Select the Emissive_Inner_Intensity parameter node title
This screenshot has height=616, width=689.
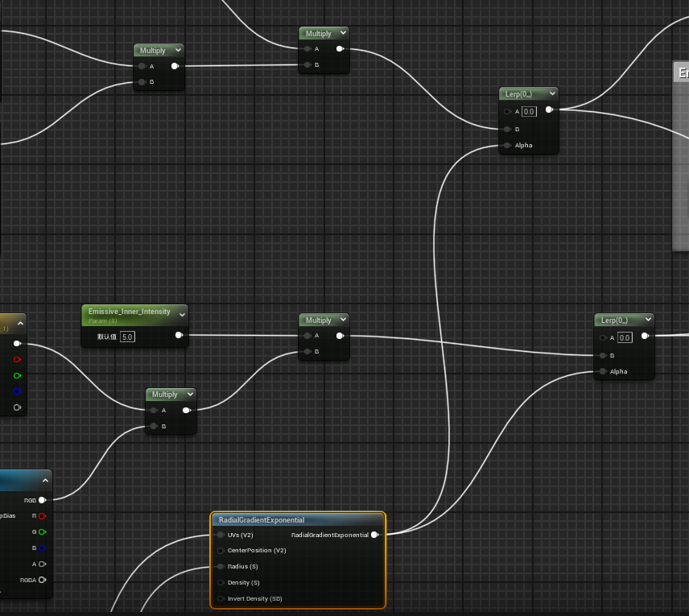[129, 312]
